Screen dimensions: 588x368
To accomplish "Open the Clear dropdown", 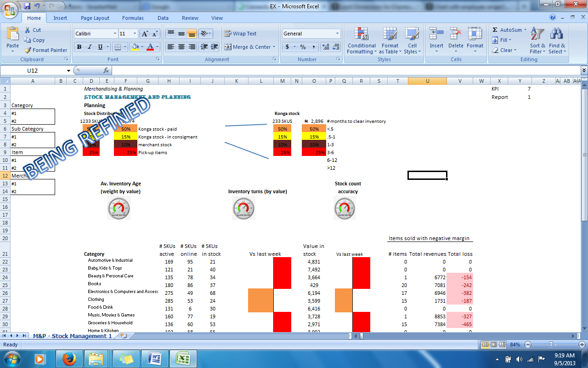I will click(x=504, y=50).
